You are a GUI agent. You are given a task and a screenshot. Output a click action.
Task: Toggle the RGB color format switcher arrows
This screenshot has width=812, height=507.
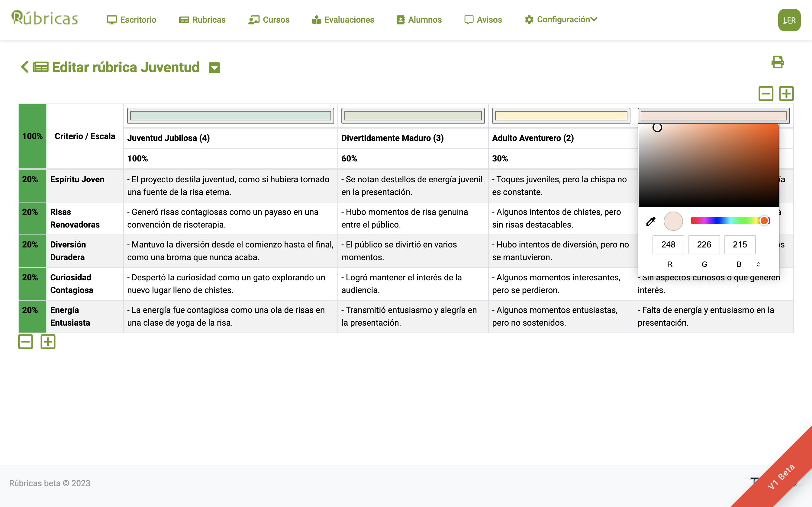(758, 264)
